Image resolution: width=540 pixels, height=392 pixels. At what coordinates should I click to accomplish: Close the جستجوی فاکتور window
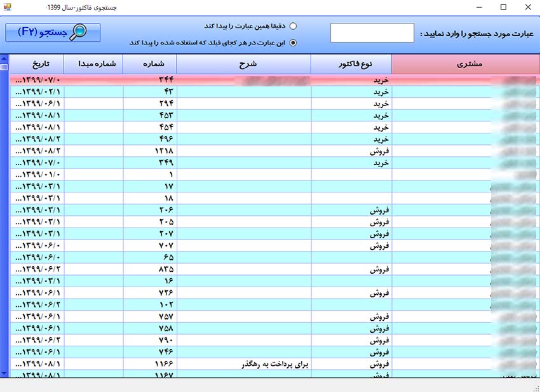point(528,7)
